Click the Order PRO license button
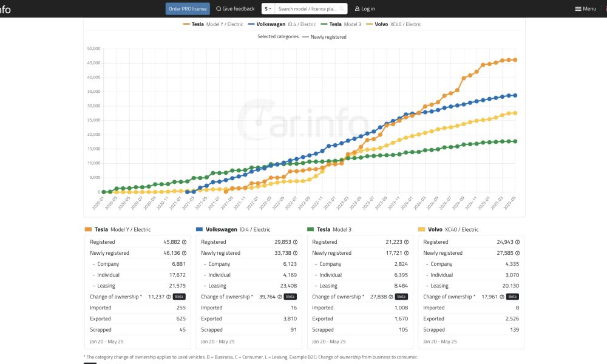 [188, 8]
